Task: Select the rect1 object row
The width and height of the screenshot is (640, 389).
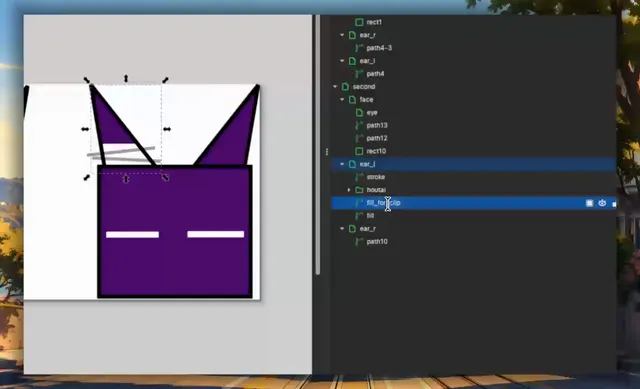Action: (473, 22)
